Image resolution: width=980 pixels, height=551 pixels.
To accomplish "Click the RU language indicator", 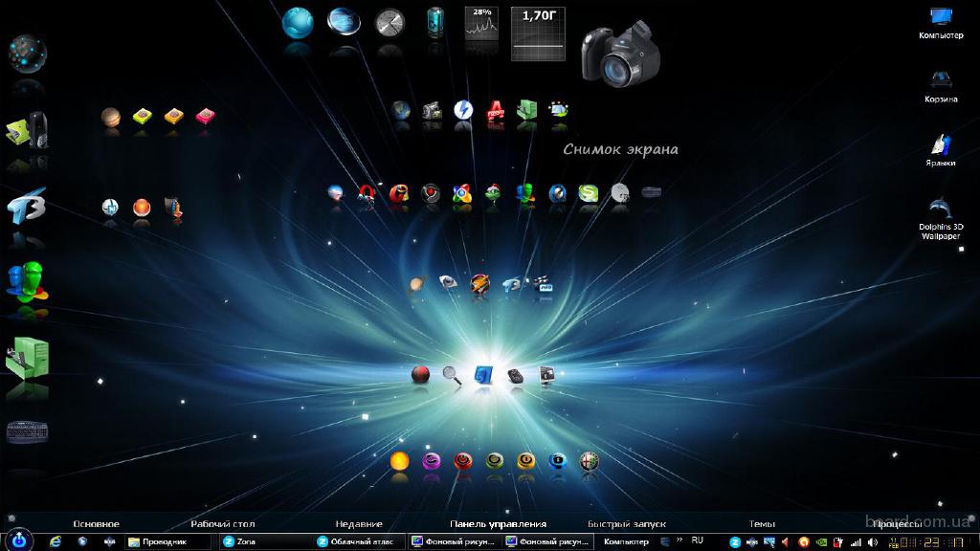I will click(x=697, y=540).
